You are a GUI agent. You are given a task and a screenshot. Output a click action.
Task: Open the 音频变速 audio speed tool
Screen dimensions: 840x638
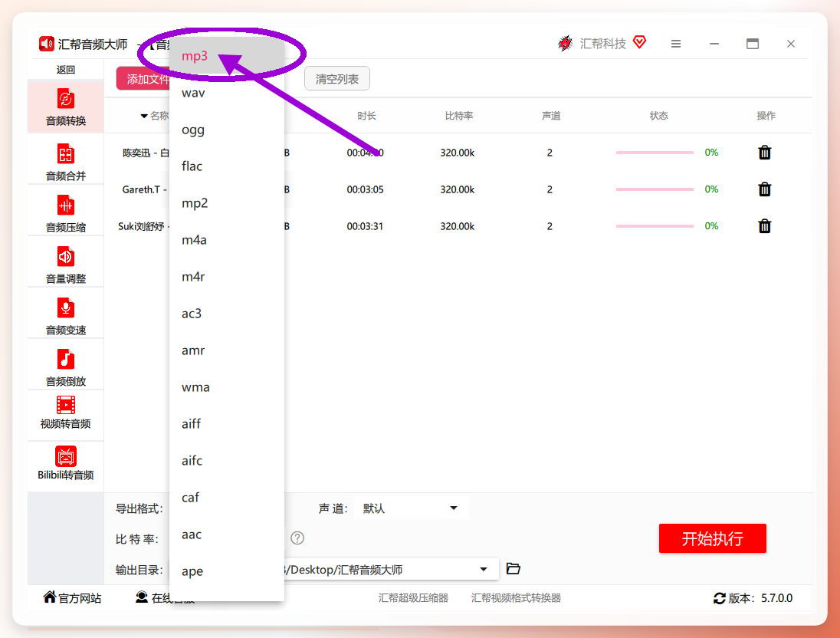point(65,317)
